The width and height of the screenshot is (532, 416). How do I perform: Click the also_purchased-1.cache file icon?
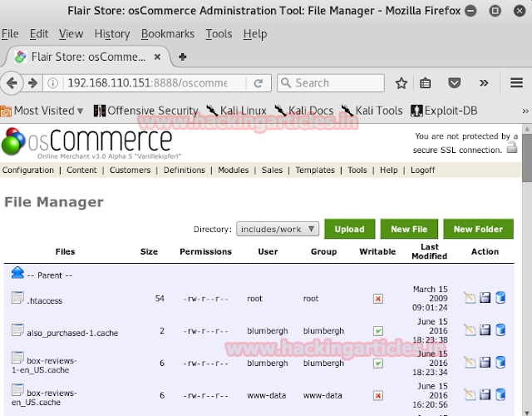pos(17,329)
